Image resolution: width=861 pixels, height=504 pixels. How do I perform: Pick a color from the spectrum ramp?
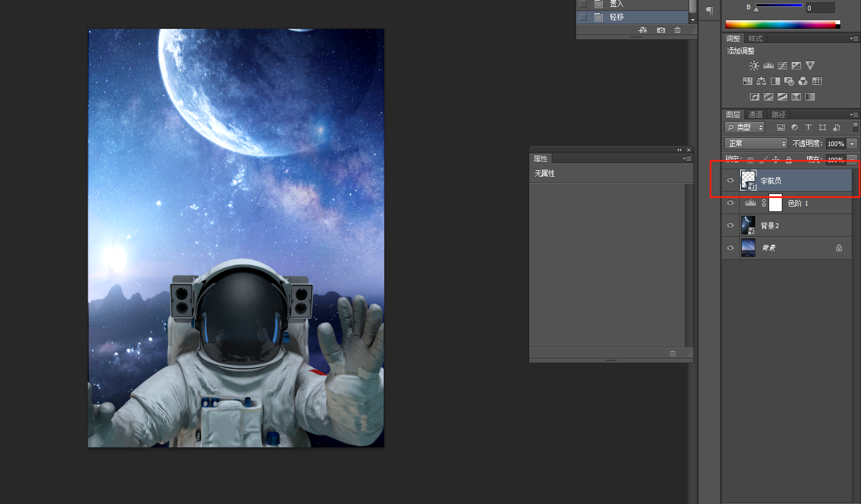782,24
